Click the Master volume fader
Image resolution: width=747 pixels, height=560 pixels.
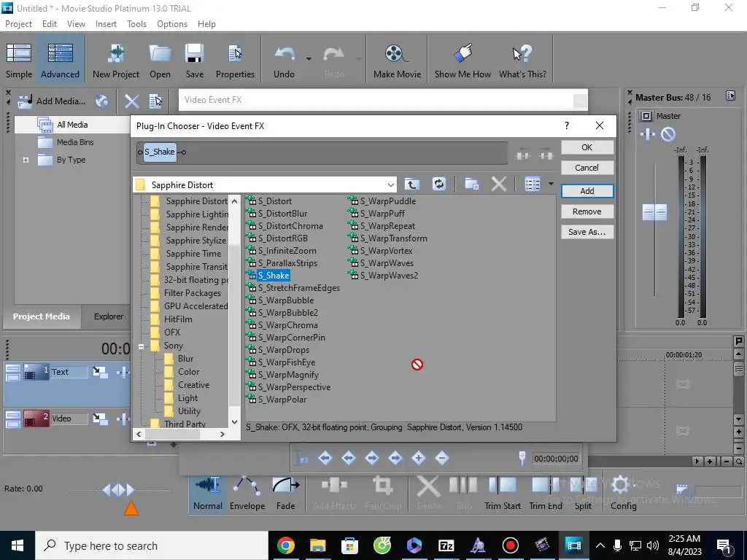654,212
